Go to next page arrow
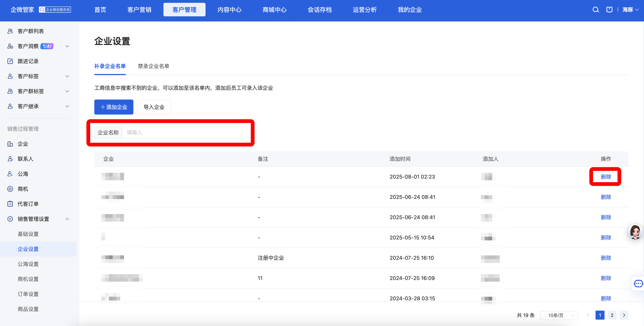644x326 pixels. [x=624, y=315]
